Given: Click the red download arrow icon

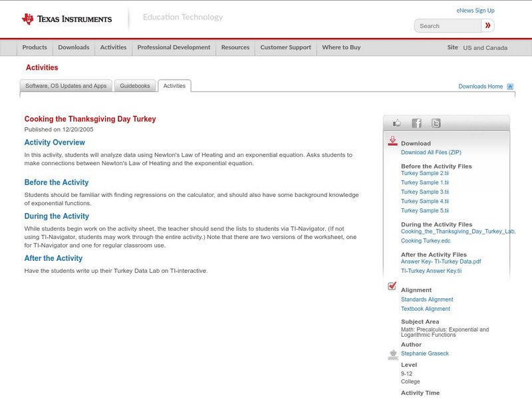Looking at the screenshot, I should tap(392, 141).
